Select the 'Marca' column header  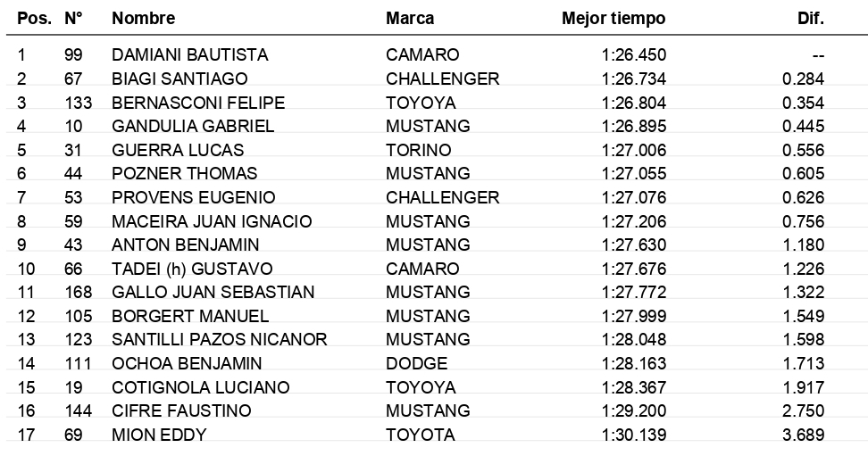[410, 18]
